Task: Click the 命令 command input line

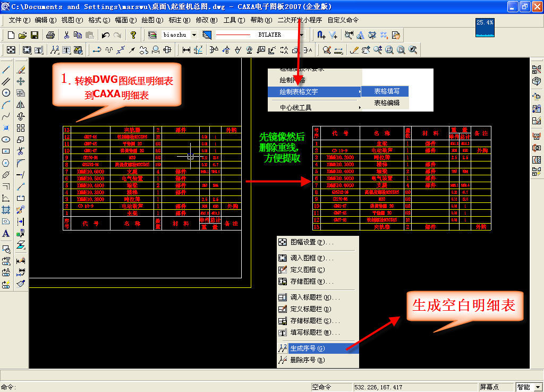Action: (x=155, y=387)
